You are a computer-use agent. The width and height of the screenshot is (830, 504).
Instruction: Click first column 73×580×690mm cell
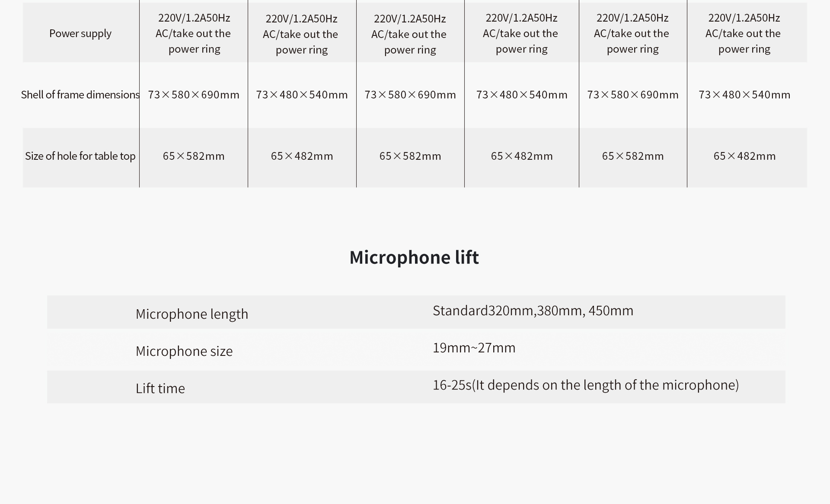click(194, 95)
